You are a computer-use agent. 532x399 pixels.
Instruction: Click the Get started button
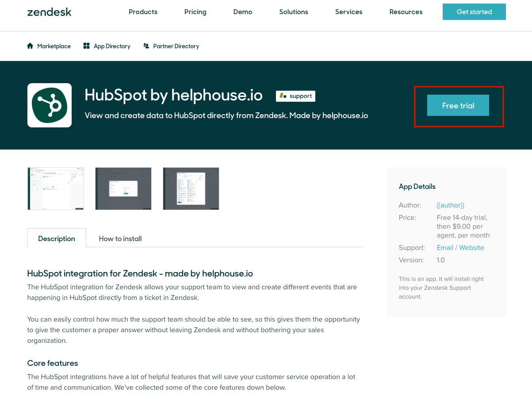point(474,12)
